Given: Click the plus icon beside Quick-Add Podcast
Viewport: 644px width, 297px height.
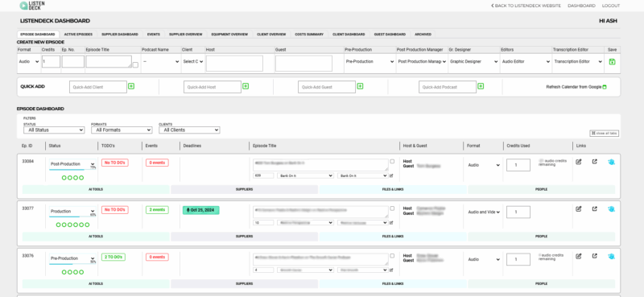Looking at the screenshot, I should (x=481, y=86).
